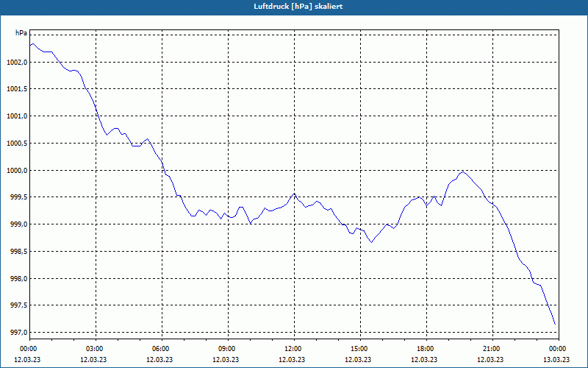
Task: Click the 997,0 y-axis label
Action: [19, 333]
